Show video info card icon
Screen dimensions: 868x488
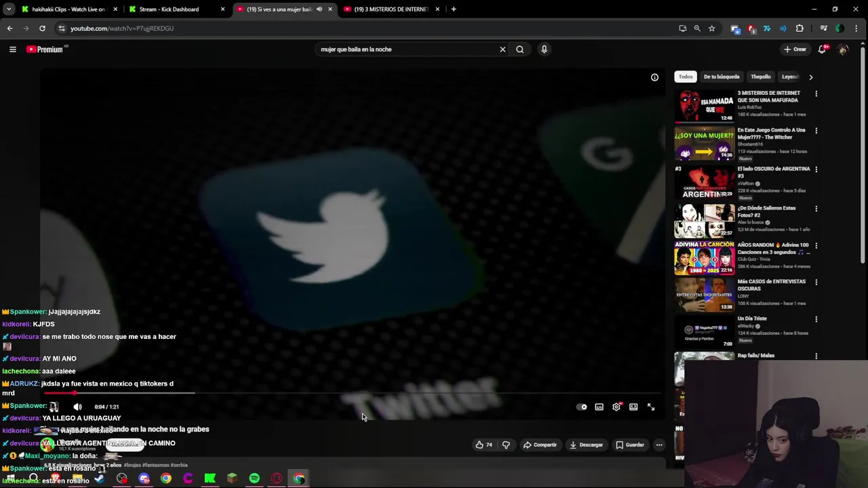[654, 77]
